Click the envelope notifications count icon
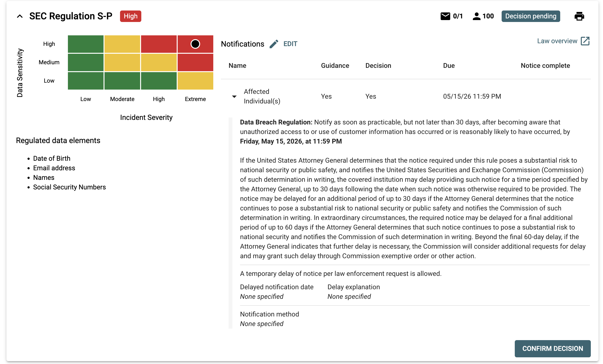Screen dimensions: 603x364 tap(445, 16)
